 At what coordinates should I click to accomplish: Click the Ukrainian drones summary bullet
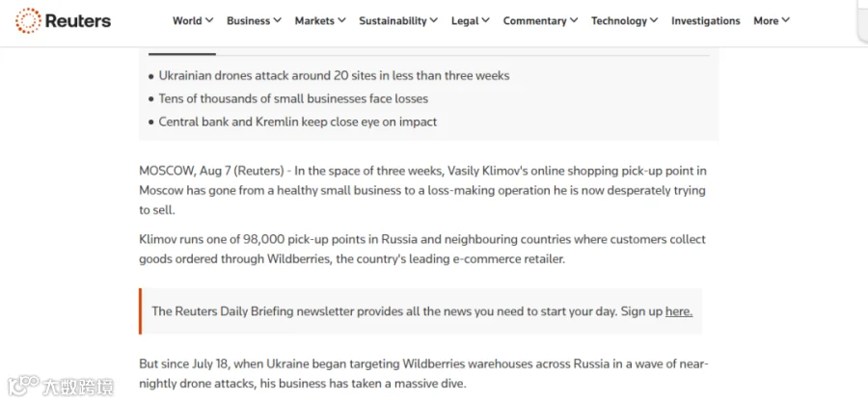click(329, 75)
